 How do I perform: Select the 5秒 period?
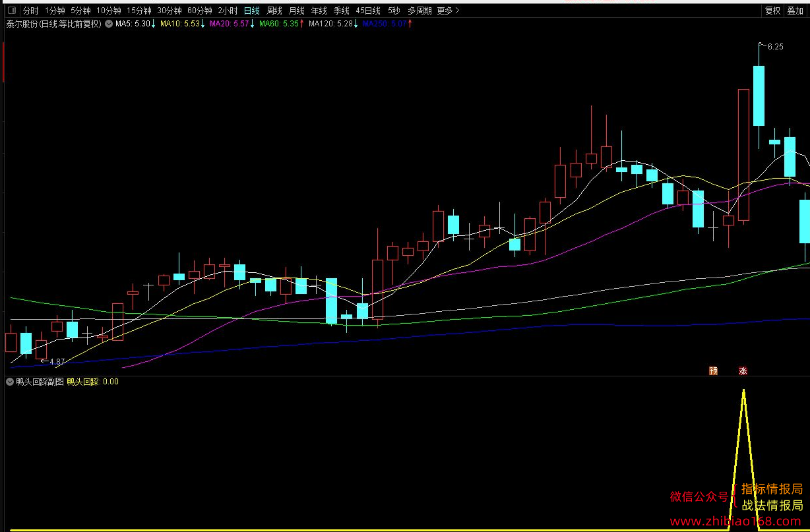(x=394, y=11)
